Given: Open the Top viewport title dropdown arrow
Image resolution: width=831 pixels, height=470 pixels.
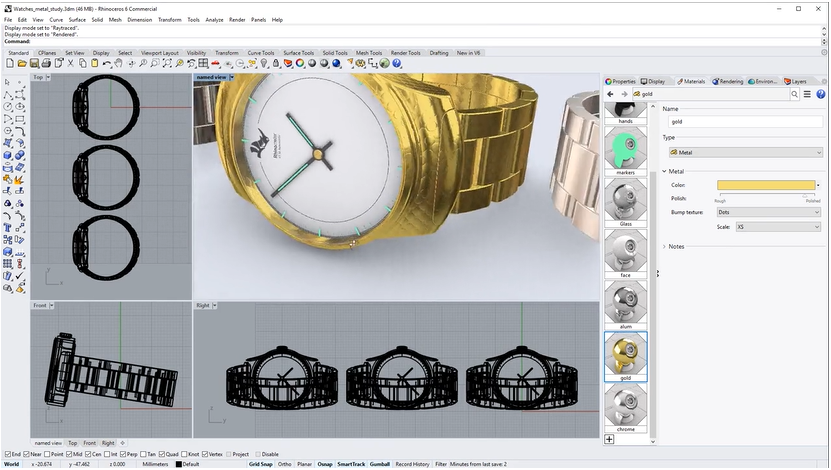Looking at the screenshot, I should click(48, 77).
